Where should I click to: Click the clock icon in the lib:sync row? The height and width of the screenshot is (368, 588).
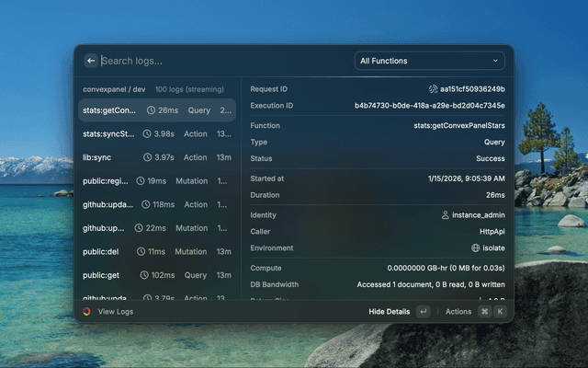click(x=147, y=157)
